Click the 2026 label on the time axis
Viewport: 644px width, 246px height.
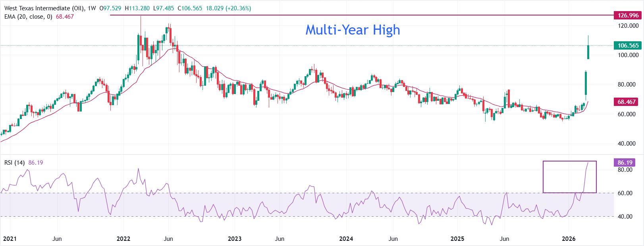tap(569, 239)
